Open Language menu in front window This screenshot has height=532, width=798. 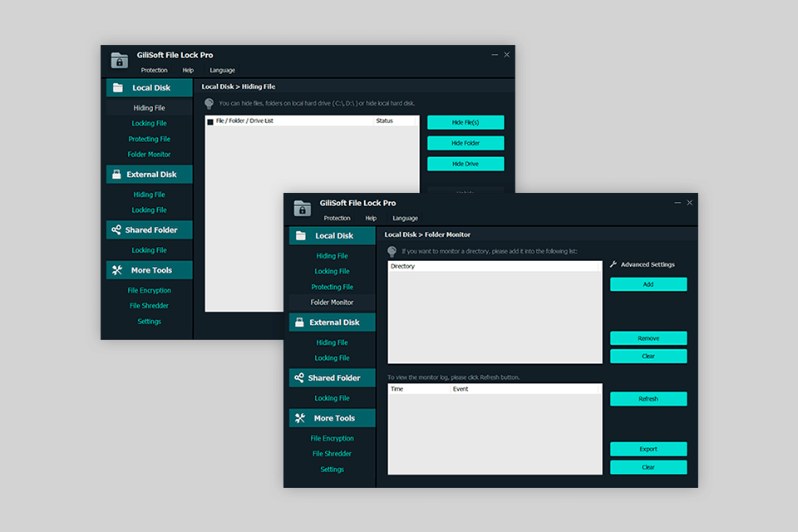point(405,218)
